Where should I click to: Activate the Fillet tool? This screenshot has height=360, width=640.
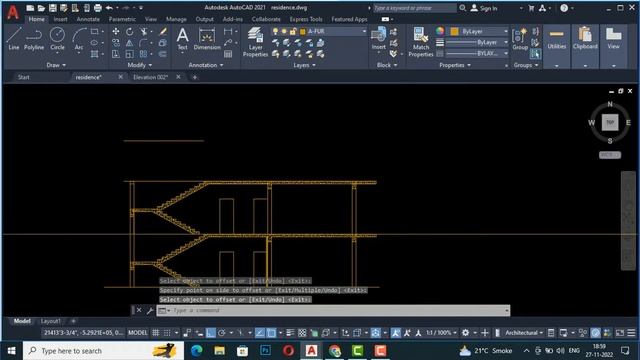coord(143,43)
